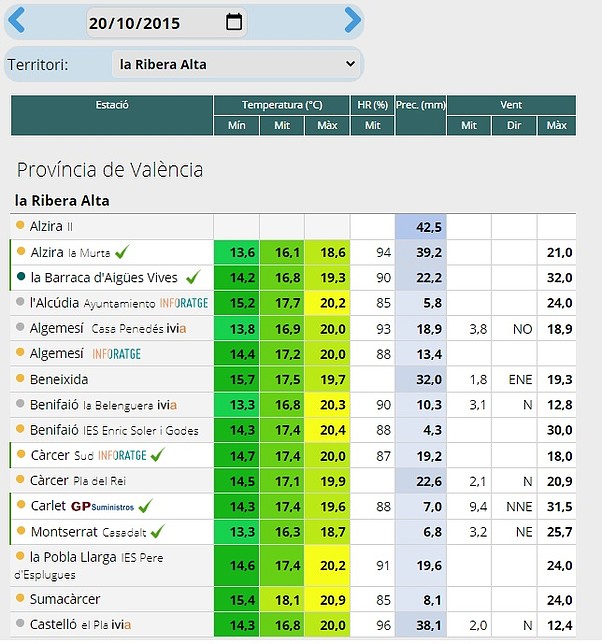Screen dimensions: 602x644
Task: Open the Alzira la Murta station link
Action: (x=70, y=252)
